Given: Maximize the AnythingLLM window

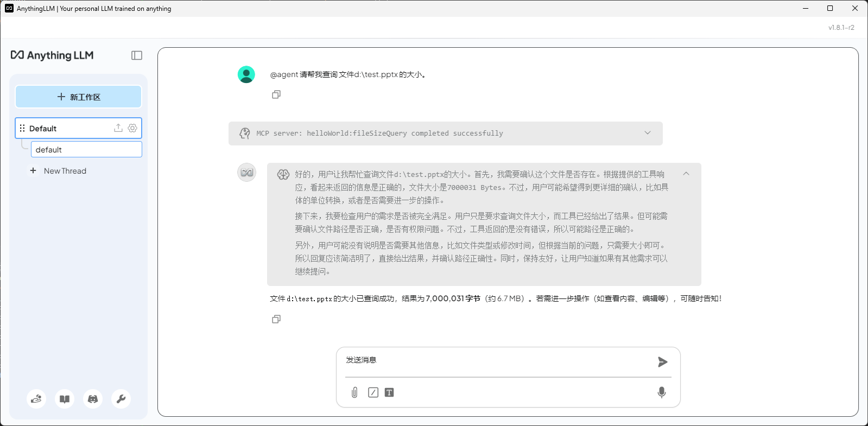Looking at the screenshot, I should [830, 8].
